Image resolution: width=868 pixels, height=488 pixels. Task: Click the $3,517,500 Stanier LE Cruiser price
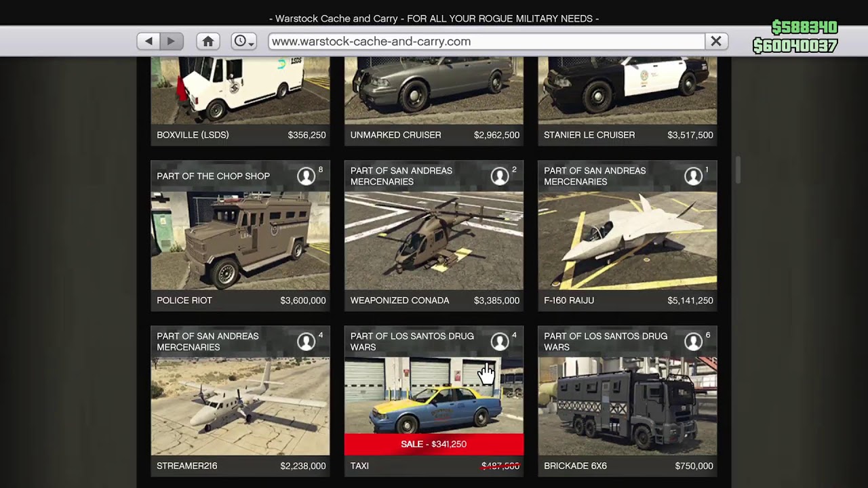pos(690,135)
